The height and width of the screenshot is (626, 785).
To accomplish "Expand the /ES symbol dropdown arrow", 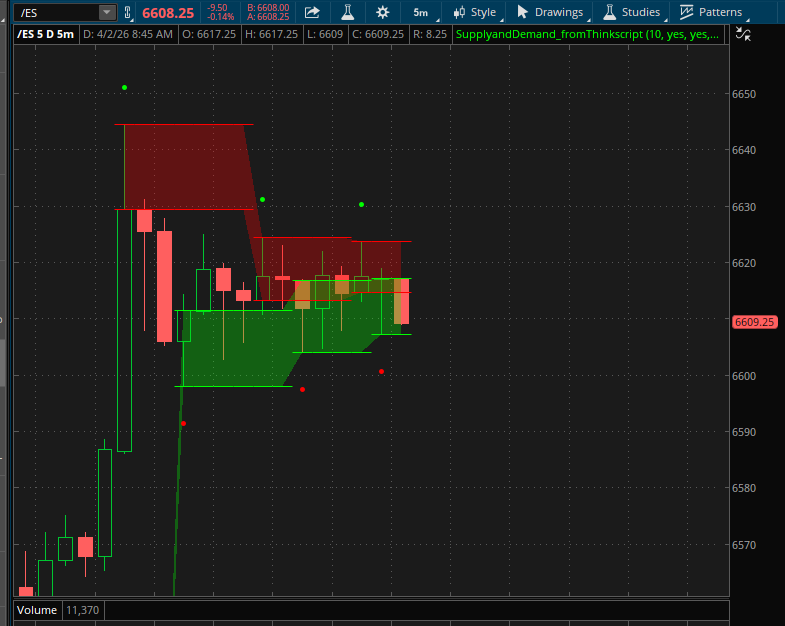I will (106, 12).
